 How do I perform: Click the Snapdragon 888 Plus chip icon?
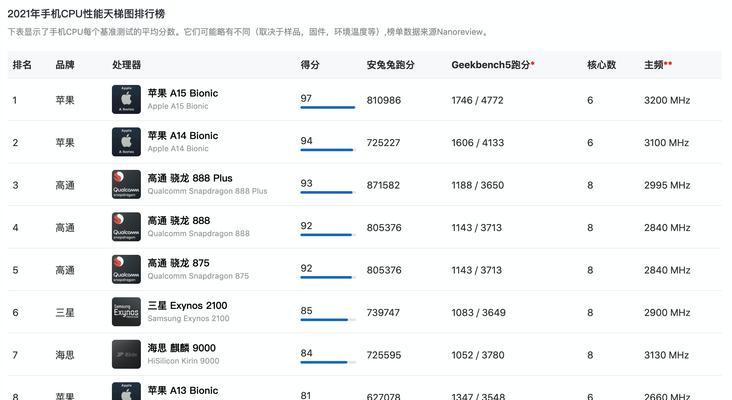pos(126,184)
